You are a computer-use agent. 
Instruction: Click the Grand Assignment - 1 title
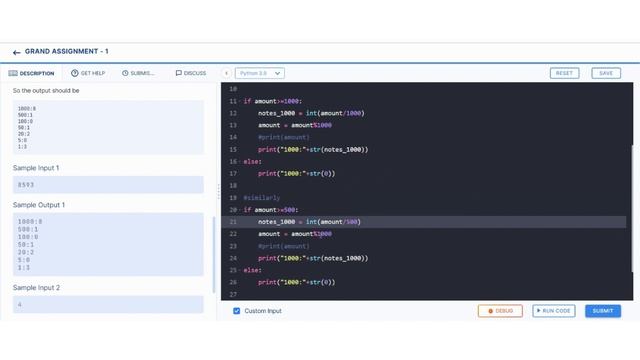(x=67, y=51)
